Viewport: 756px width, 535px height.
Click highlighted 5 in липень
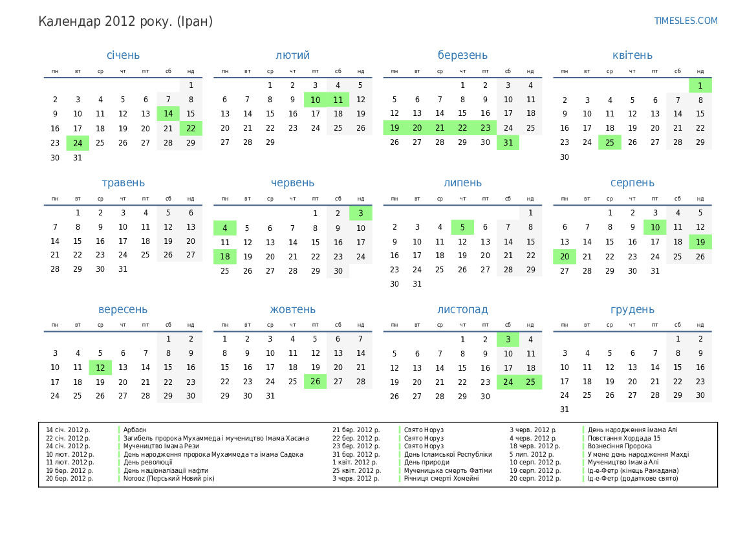462,227
